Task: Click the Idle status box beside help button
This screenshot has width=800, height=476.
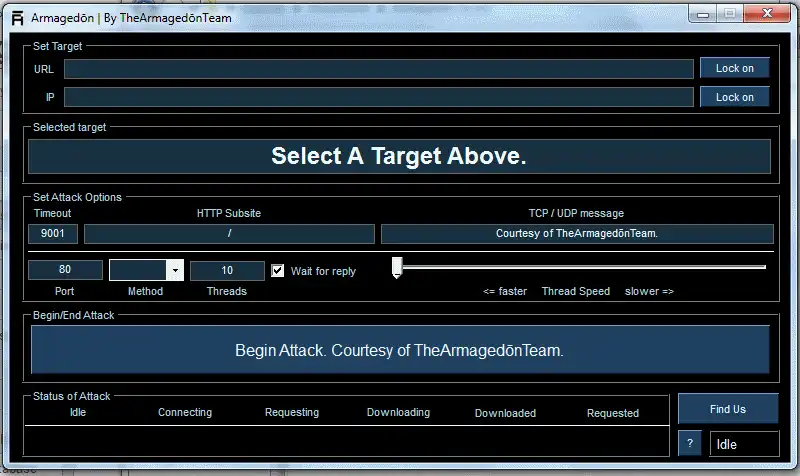Action: point(744,444)
